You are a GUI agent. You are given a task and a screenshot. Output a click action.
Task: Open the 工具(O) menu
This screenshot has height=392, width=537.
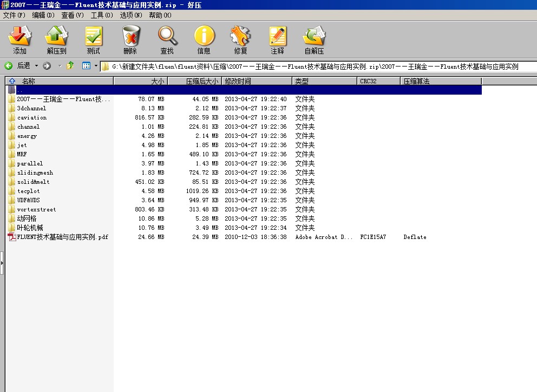point(101,15)
